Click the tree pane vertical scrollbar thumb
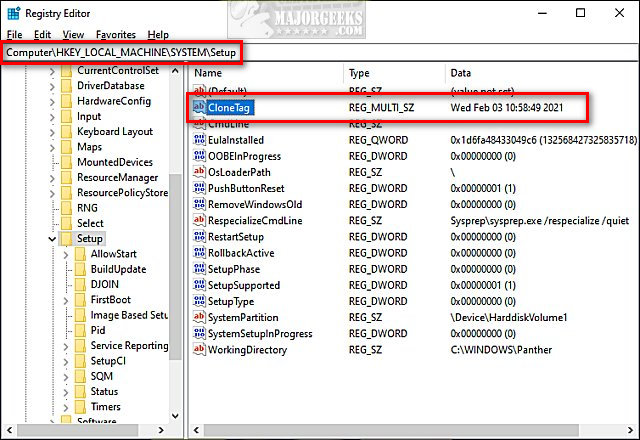This screenshot has width=640, height=440. pyautogui.click(x=175, y=267)
